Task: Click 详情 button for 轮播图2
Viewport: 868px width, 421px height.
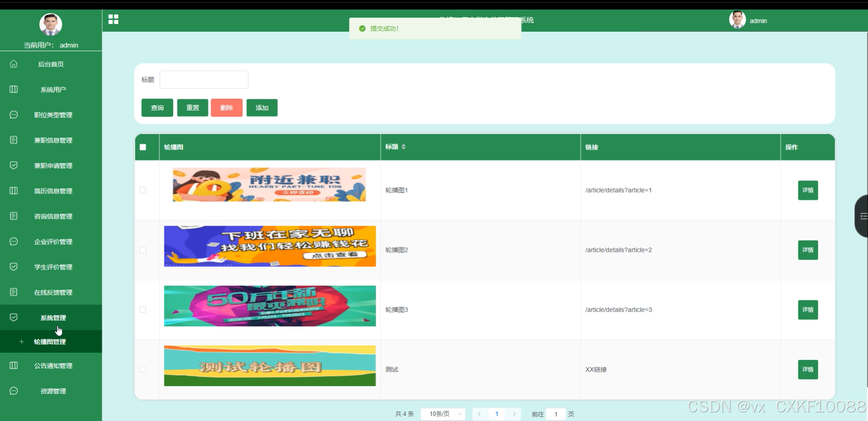Action: [x=807, y=250]
